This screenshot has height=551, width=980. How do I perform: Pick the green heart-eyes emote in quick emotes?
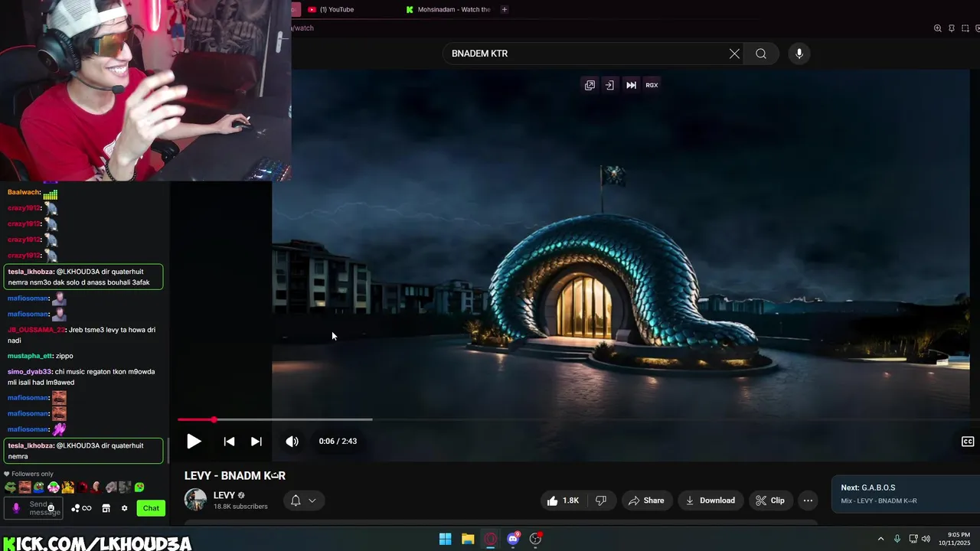139,487
